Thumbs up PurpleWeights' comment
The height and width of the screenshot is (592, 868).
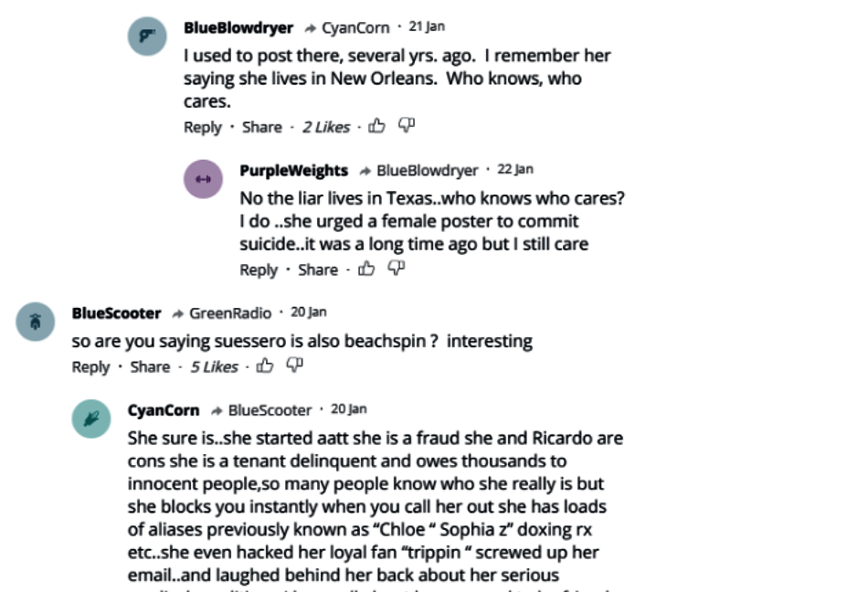tap(366, 269)
